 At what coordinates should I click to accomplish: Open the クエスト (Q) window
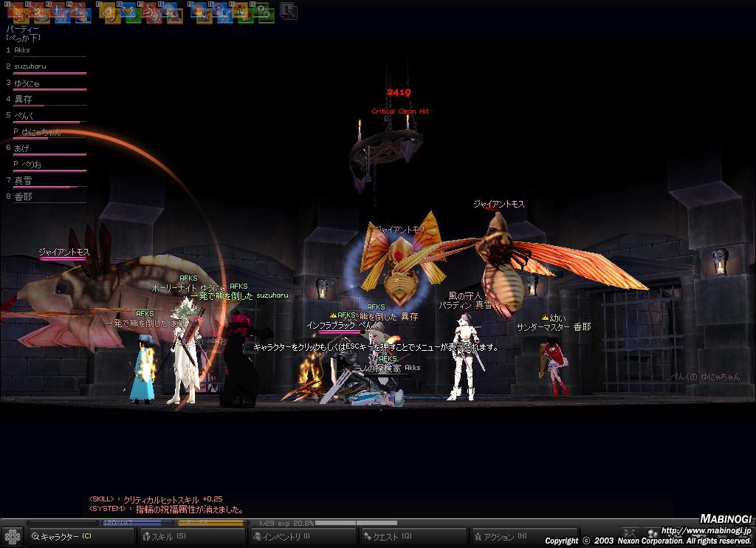point(414,536)
